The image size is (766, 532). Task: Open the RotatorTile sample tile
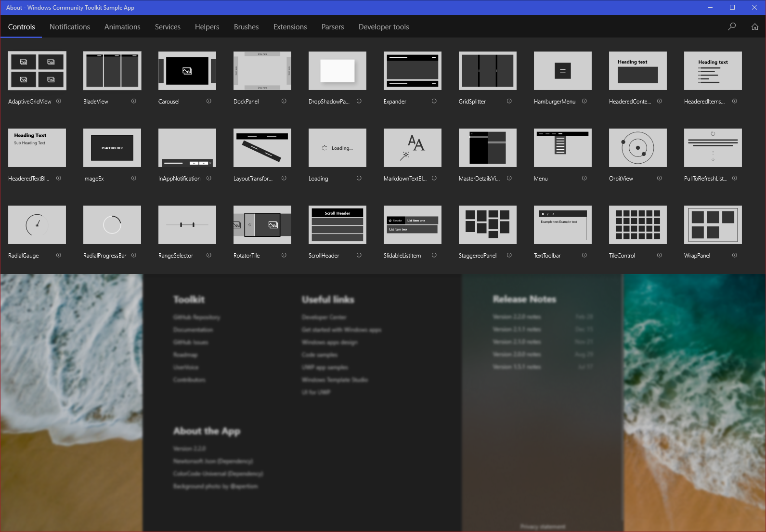tap(262, 225)
